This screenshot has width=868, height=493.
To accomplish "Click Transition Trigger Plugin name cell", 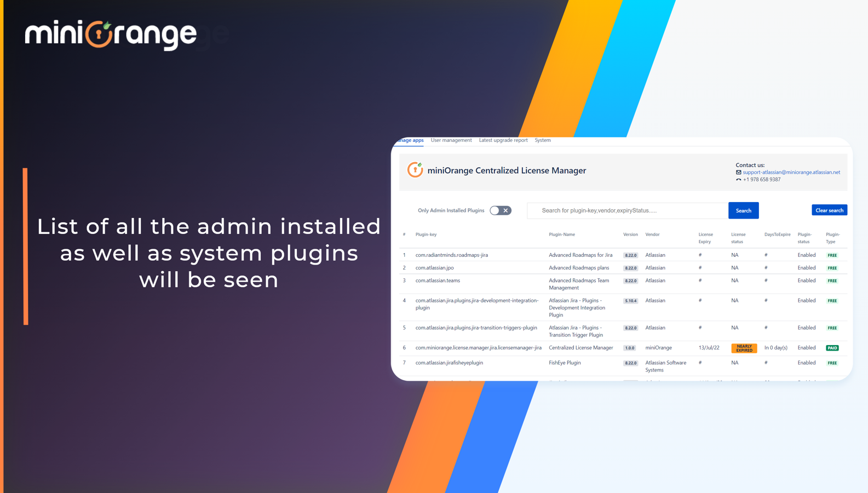I will (576, 331).
